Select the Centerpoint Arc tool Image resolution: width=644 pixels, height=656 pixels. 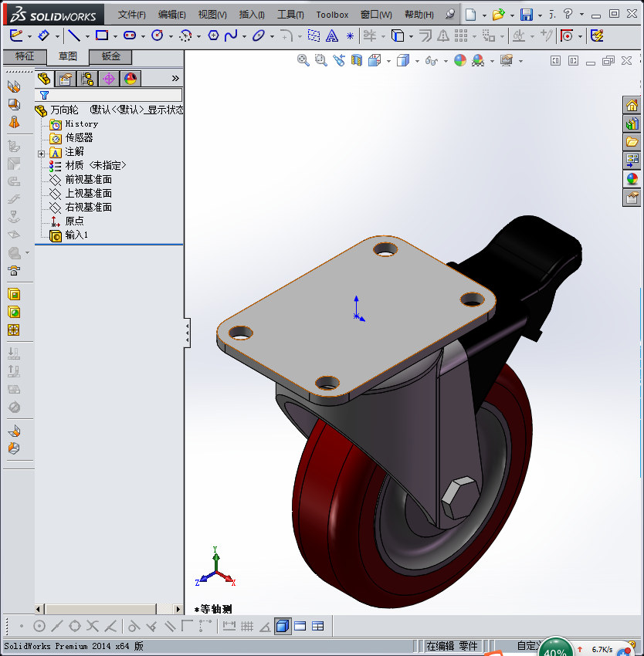(185, 36)
